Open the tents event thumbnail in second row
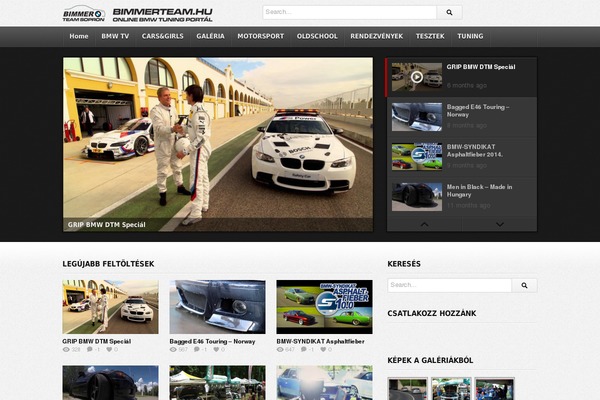Viewport: 600px width, 400px height. [217, 383]
